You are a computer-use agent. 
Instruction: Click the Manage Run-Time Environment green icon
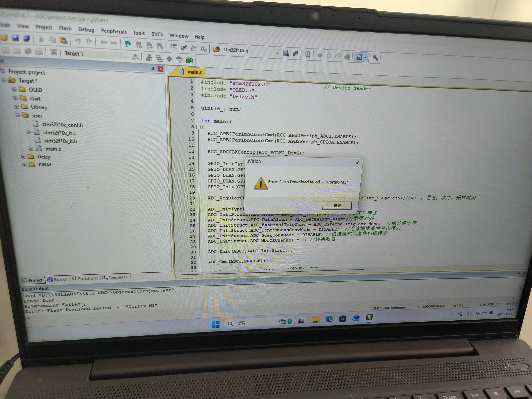click(x=189, y=60)
